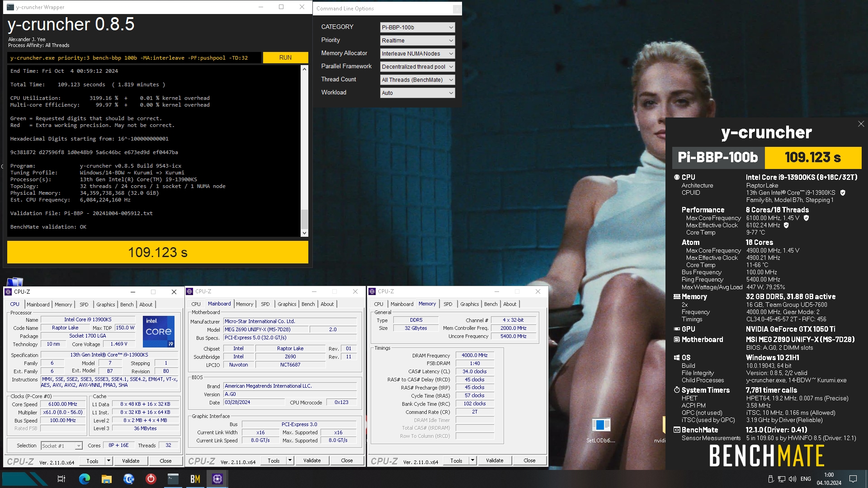Screen dimensions: 868x488
Task: Click the CPU-Z title icon in left window
Action: click(x=9, y=292)
